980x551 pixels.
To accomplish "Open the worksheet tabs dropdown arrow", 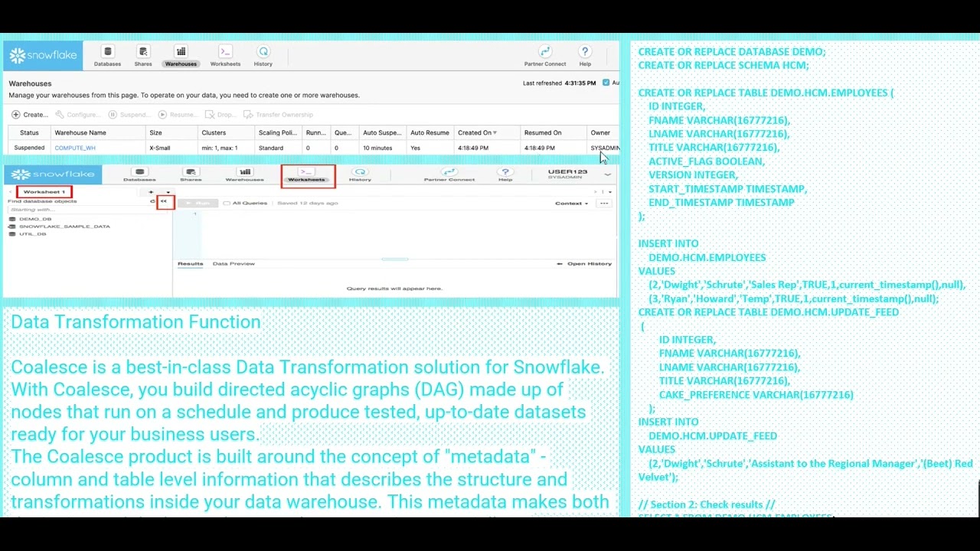I will [x=168, y=192].
